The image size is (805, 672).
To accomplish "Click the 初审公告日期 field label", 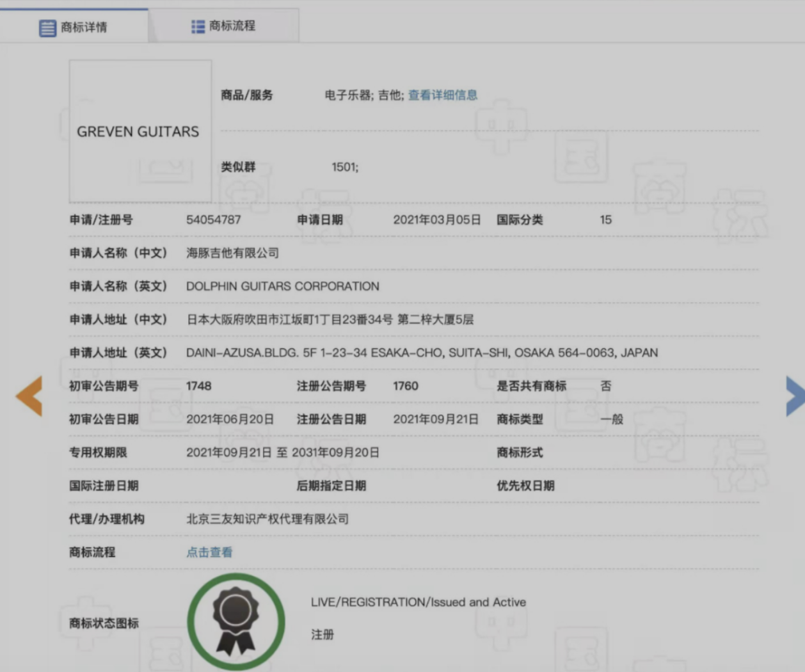I will (104, 420).
